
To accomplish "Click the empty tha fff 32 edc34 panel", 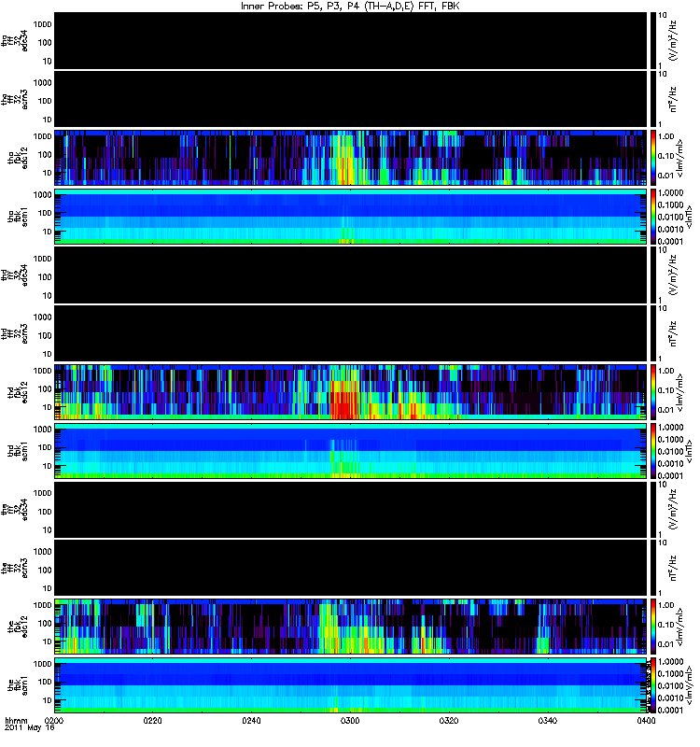I will [351, 40].
